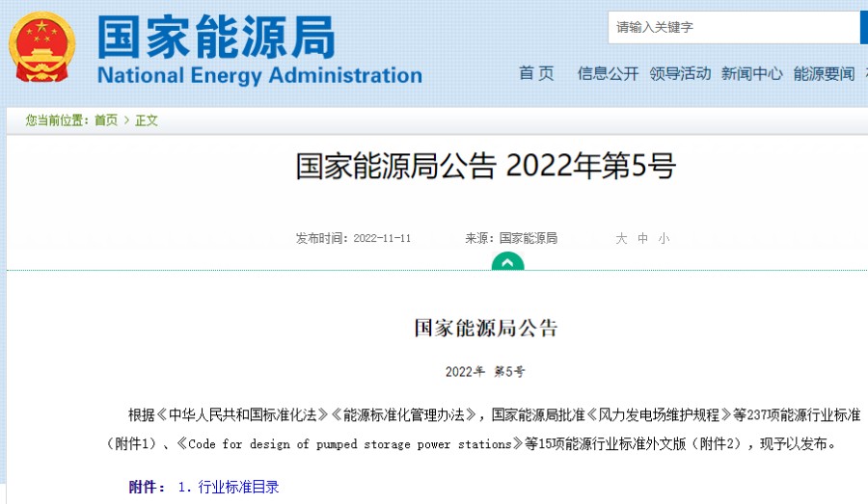This screenshot has width=868, height=504.
Task: Set font size to 大
Action: click(621, 238)
